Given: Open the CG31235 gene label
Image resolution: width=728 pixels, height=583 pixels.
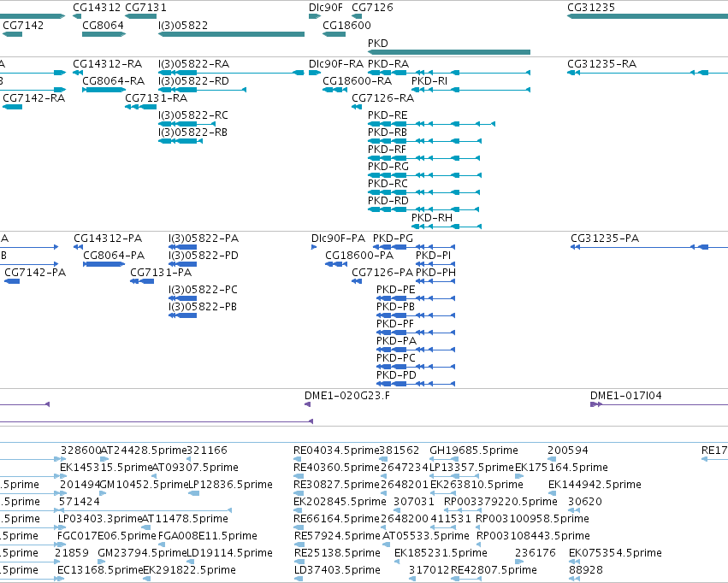Looking at the screenshot, I should click(591, 8).
